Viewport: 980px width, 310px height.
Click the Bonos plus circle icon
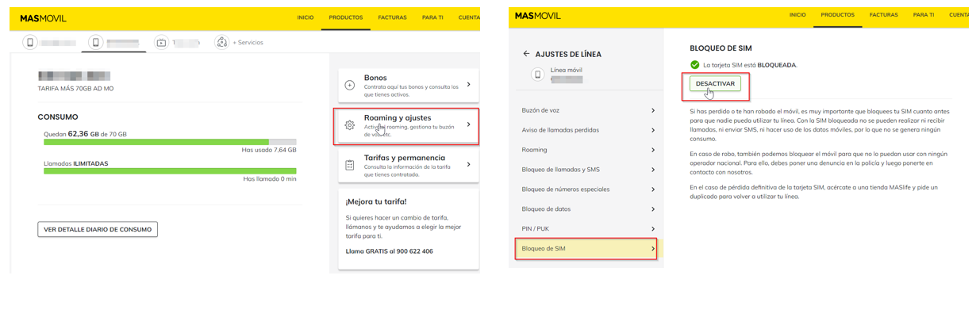pyautogui.click(x=350, y=85)
